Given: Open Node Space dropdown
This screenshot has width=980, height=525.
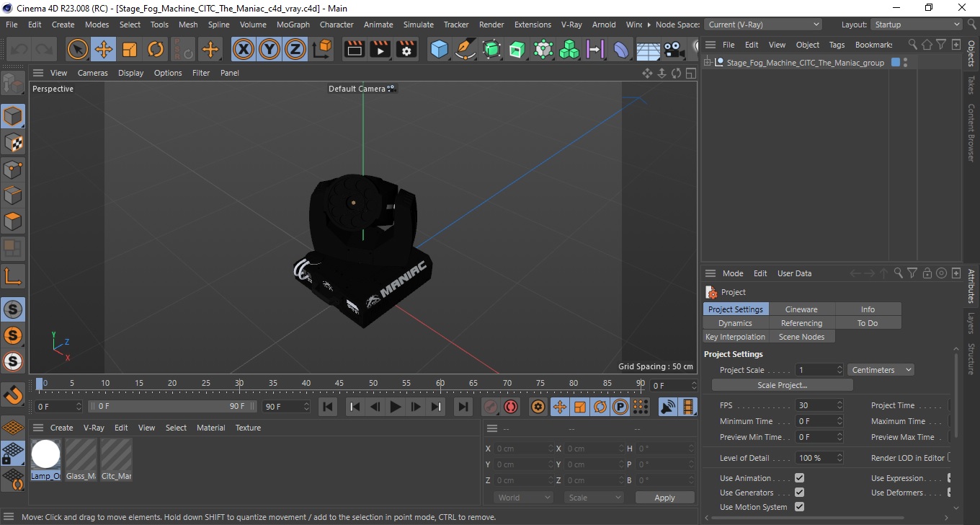Looking at the screenshot, I should point(762,25).
